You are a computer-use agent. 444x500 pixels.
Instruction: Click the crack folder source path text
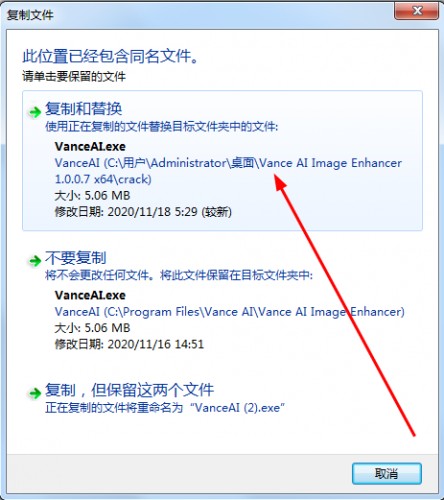[228, 171]
